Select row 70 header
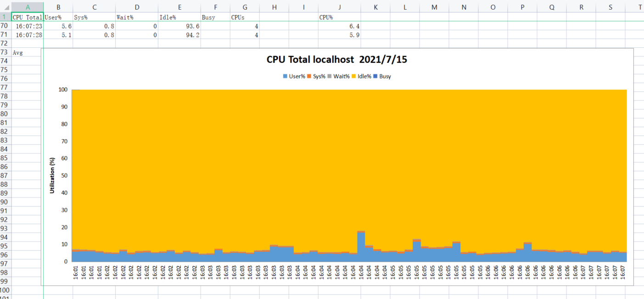This screenshot has height=299, width=644. 6,26
